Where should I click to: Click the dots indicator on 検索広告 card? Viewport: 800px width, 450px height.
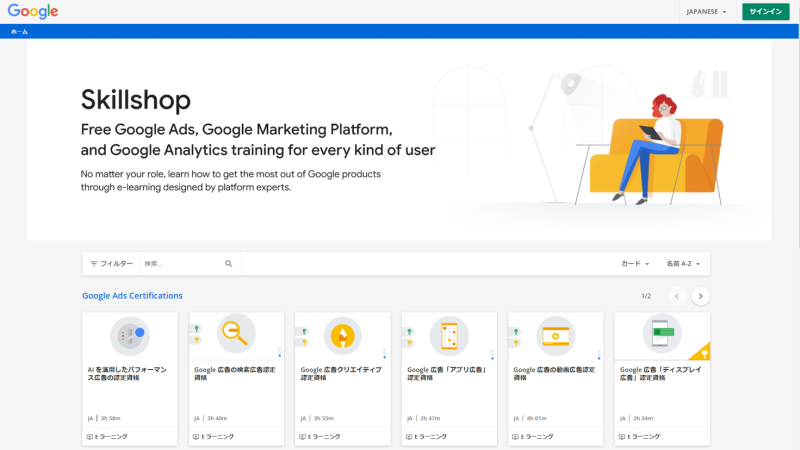[280, 352]
